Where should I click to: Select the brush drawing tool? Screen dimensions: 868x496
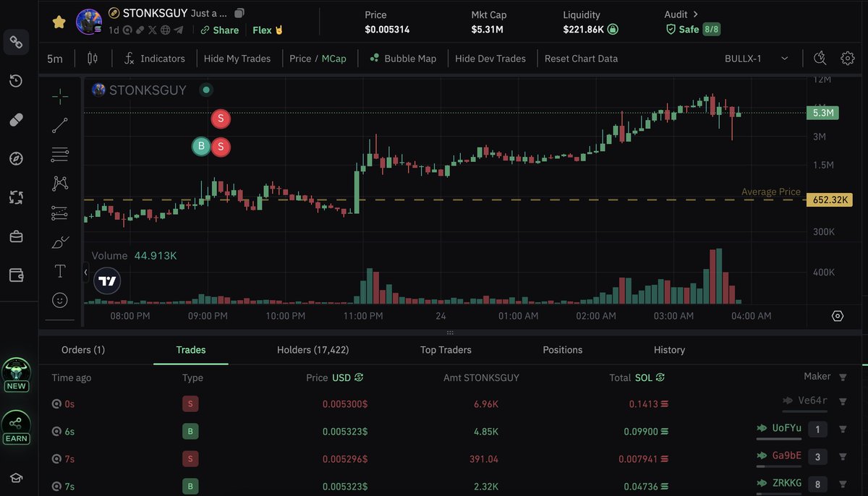(60, 242)
